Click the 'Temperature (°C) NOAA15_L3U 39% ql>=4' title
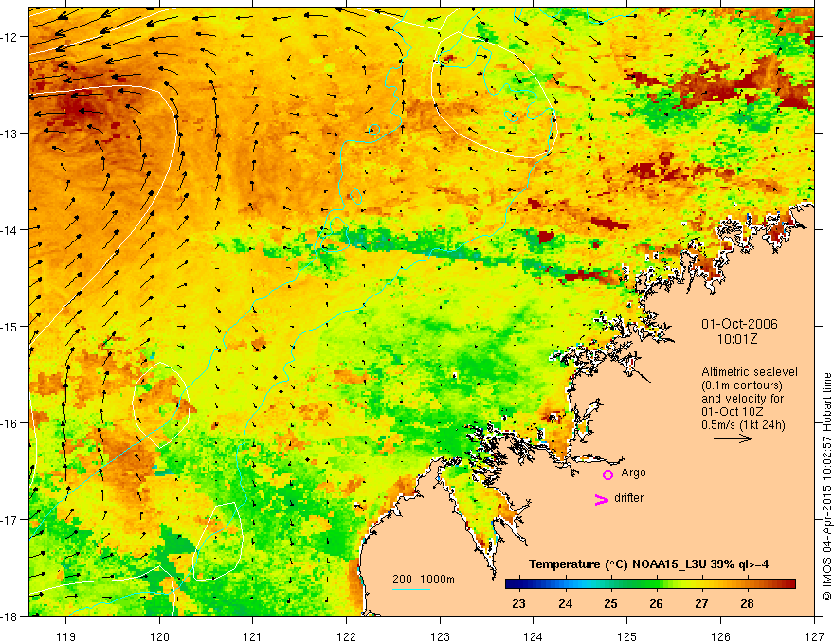 point(648,564)
